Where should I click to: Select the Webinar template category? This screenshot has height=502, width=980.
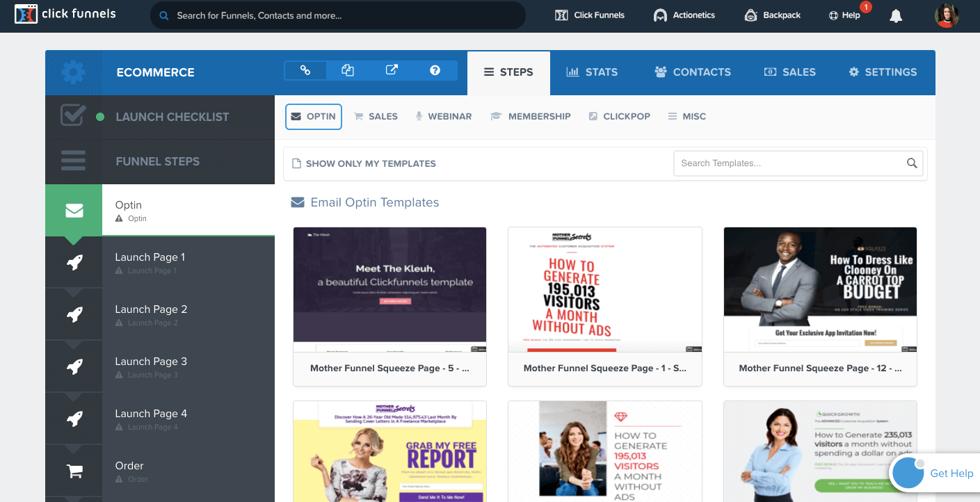pyautogui.click(x=443, y=117)
